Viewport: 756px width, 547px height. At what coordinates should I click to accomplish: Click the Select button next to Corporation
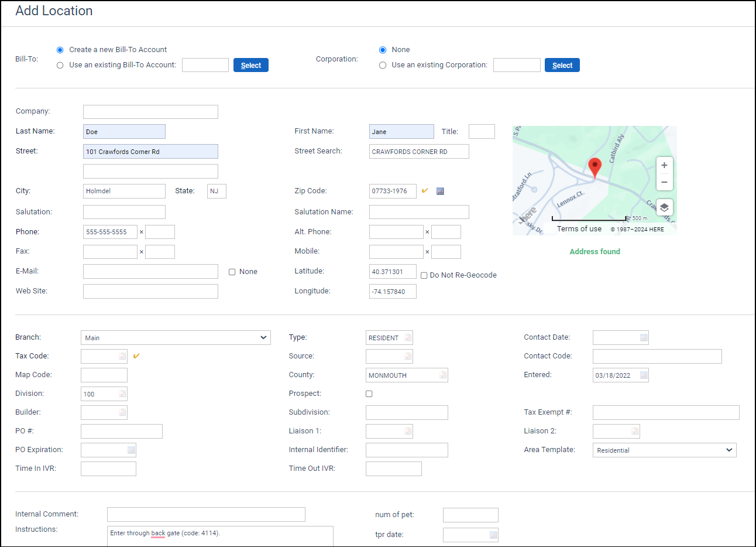coord(562,65)
